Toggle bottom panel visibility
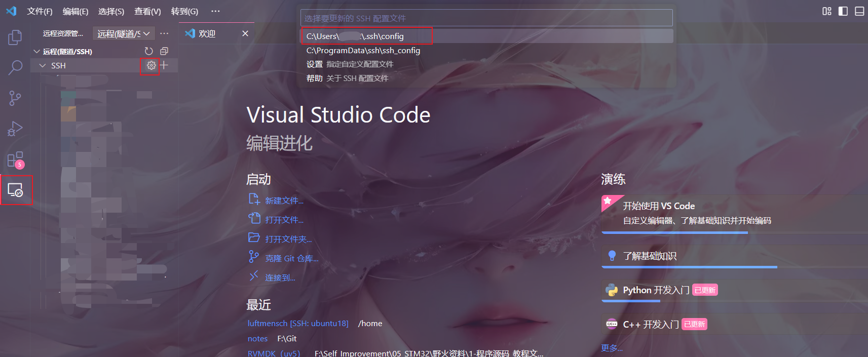868x357 pixels. pos(859,11)
